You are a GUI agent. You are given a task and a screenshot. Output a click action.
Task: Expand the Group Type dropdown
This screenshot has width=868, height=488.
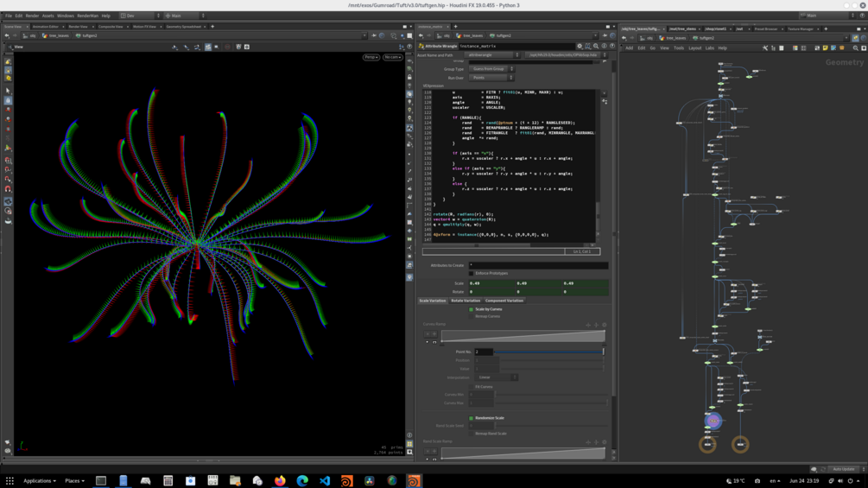point(492,69)
